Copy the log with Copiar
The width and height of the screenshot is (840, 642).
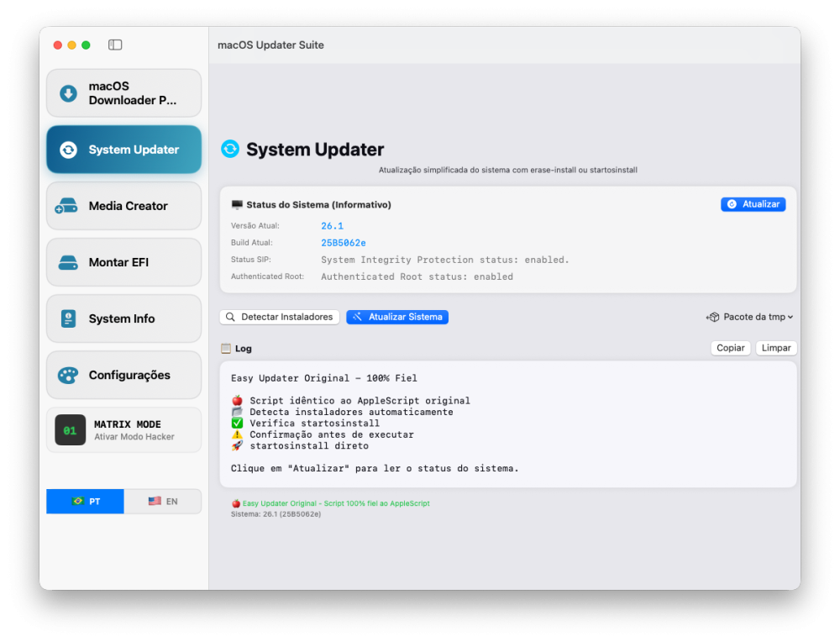[731, 349]
